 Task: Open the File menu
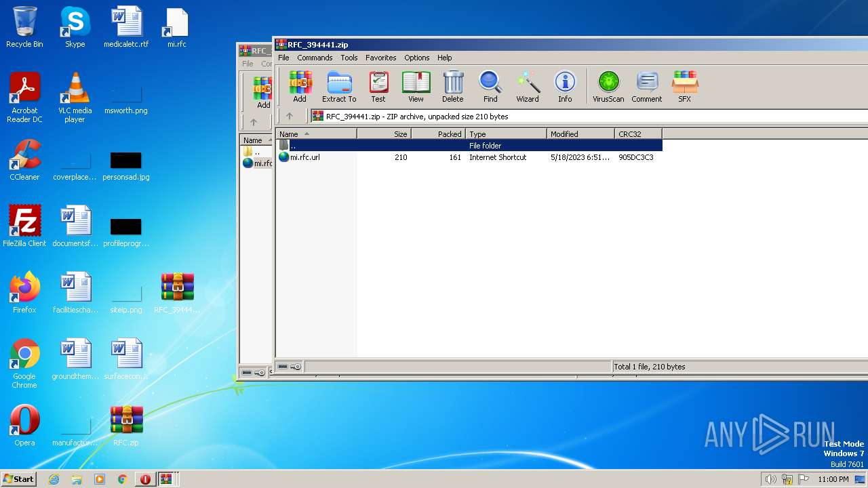283,58
